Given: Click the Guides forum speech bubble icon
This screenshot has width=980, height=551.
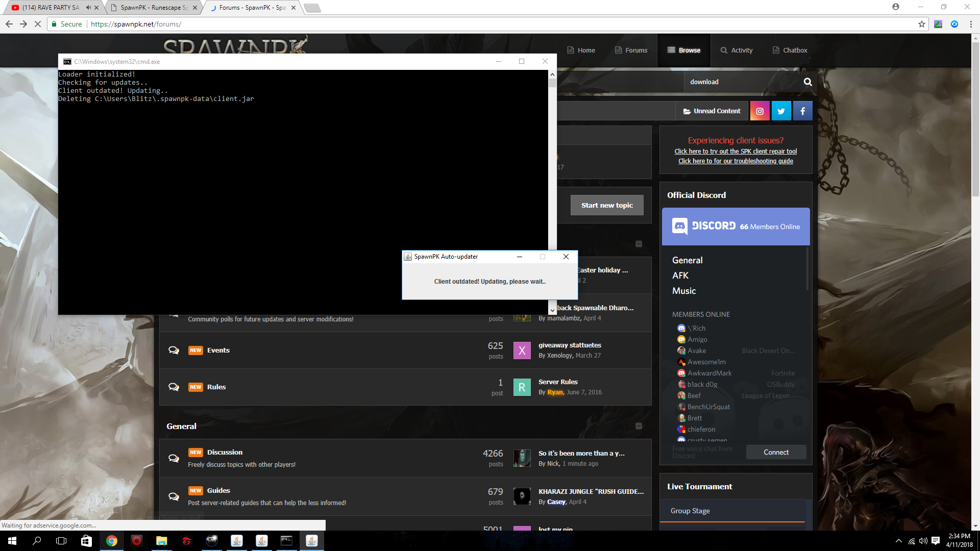Looking at the screenshot, I should 174,496.
